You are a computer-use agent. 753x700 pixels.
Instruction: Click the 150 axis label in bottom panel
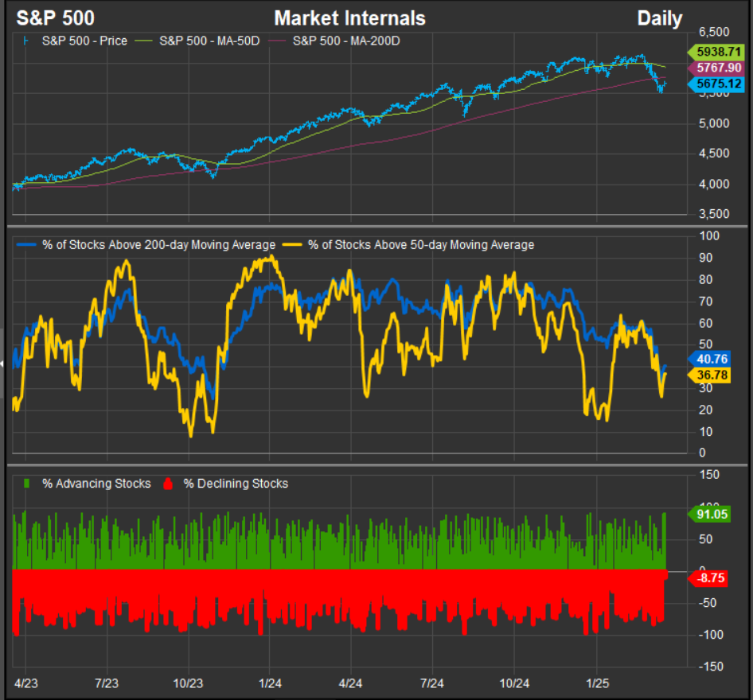(709, 475)
